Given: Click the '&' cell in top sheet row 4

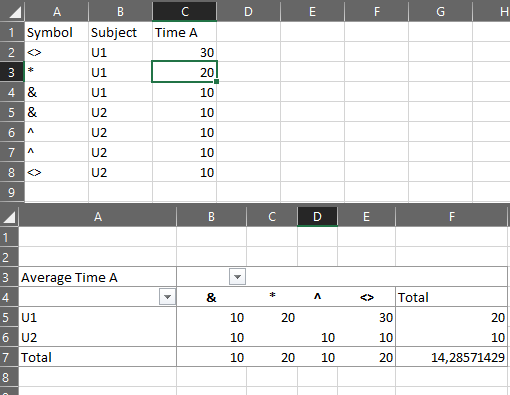Looking at the screenshot, I should [x=56, y=92].
